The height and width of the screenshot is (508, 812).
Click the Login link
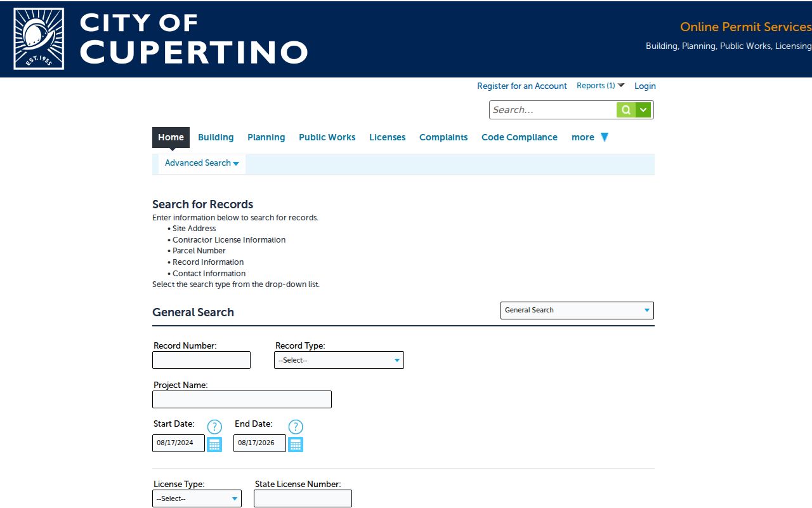[645, 86]
